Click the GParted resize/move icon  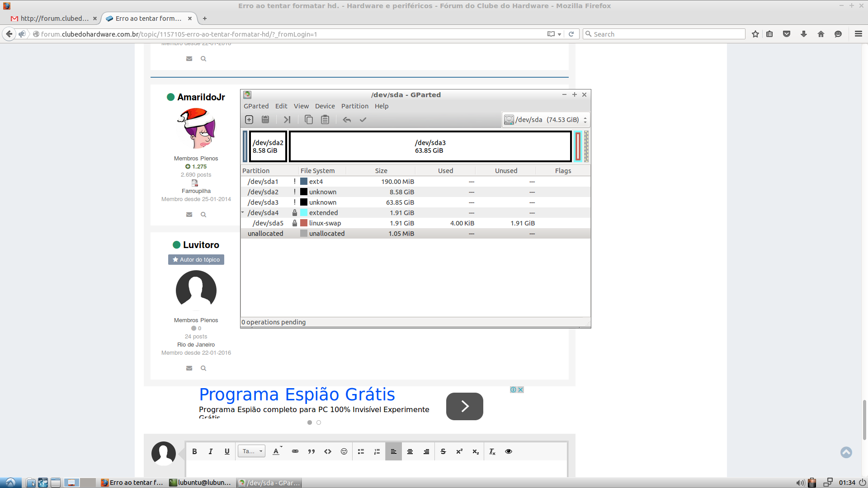287,120
